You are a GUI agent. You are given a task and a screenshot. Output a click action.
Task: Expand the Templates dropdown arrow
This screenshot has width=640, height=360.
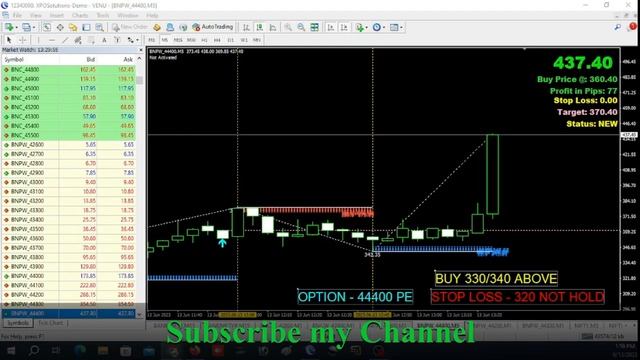401,28
